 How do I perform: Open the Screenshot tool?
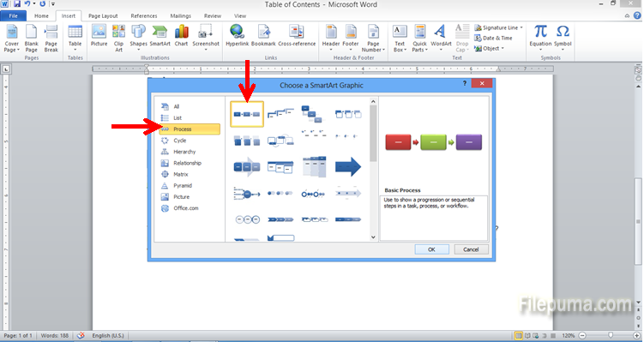point(206,39)
